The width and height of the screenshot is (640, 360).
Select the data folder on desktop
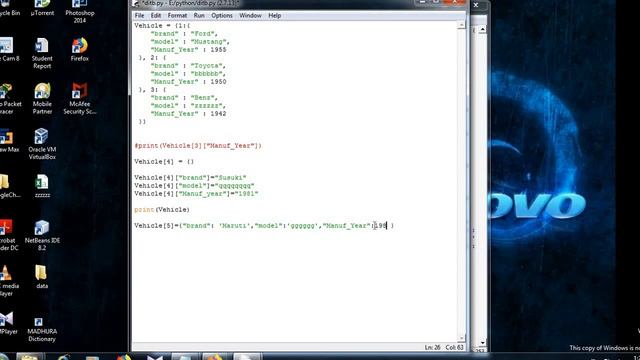42,277
